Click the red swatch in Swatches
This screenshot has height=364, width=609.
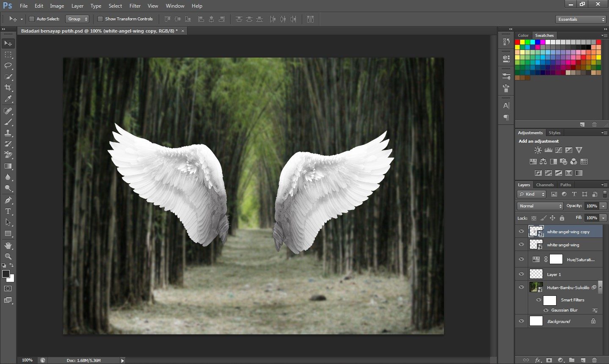(x=518, y=42)
